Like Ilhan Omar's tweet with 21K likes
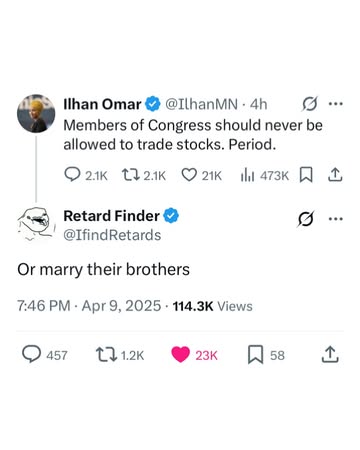 click(x=189, y=175)
